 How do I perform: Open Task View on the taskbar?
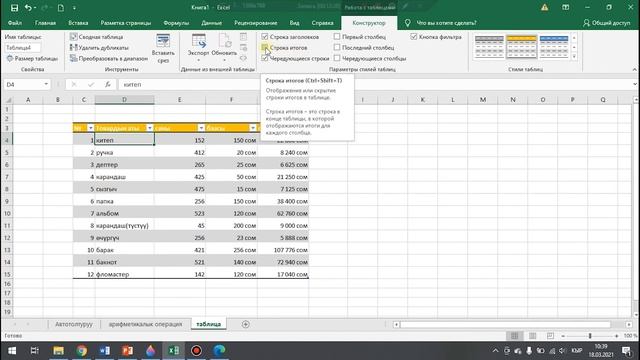35,351
